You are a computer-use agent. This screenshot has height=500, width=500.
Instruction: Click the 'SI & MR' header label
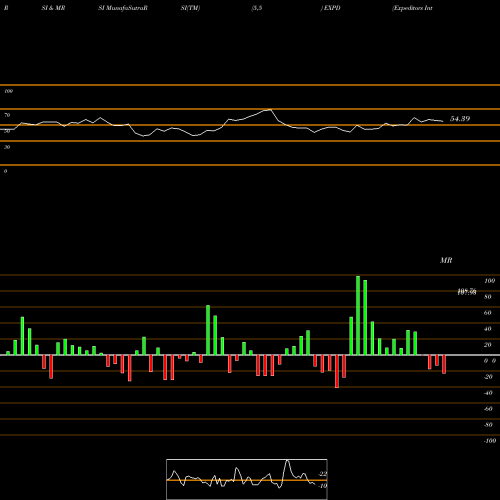click(x=53, y=8)
